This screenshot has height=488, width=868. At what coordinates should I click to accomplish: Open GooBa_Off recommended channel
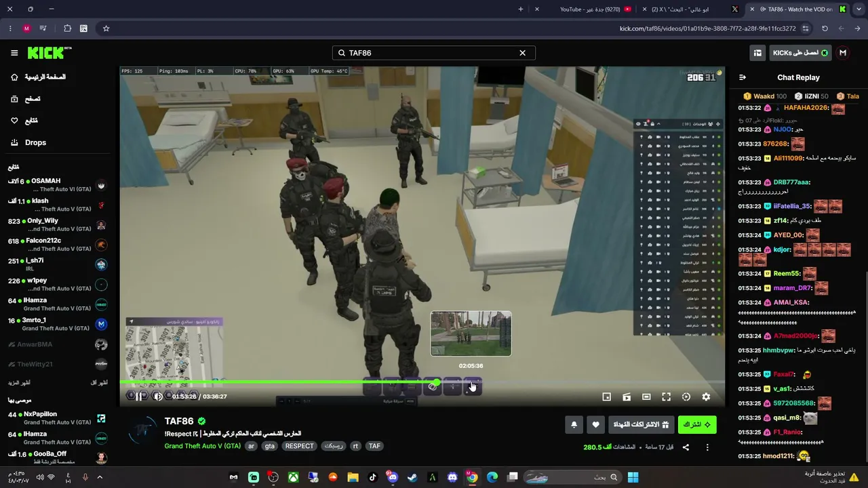(x=58, y=457)
